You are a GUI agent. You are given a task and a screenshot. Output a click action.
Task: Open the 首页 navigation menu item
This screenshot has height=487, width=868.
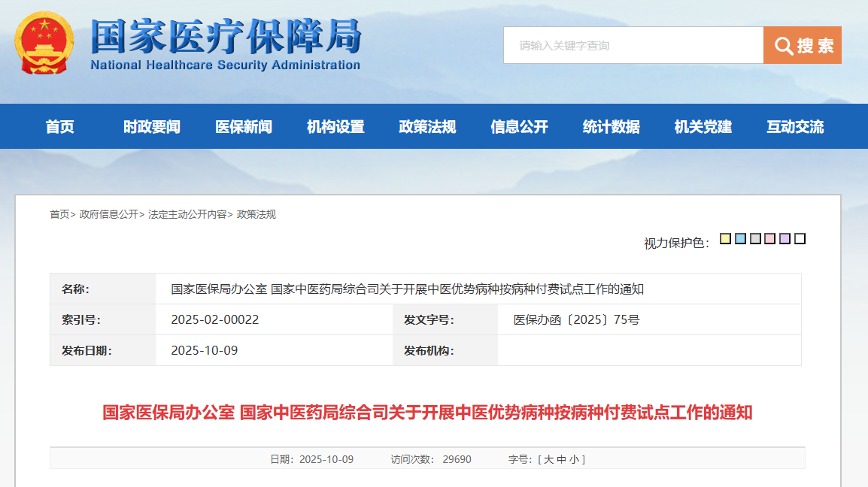pyautogui.click(x=60, y=127)
